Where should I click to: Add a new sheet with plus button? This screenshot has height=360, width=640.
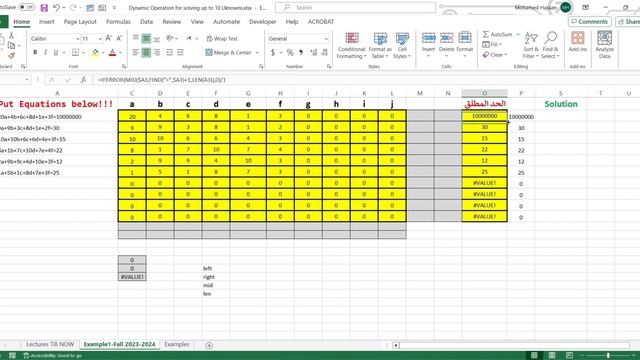(x=209, y=345)
